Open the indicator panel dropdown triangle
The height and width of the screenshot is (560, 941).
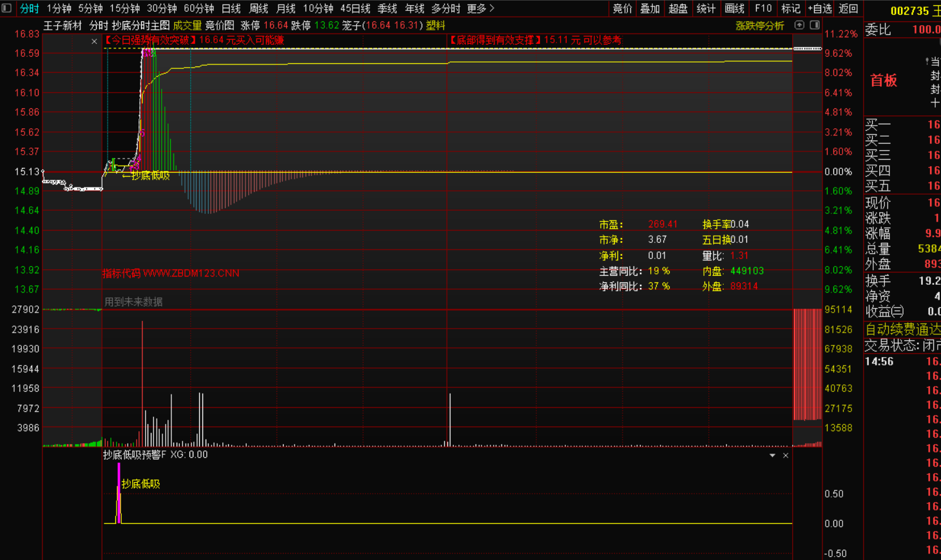click(x=772, y=456)
